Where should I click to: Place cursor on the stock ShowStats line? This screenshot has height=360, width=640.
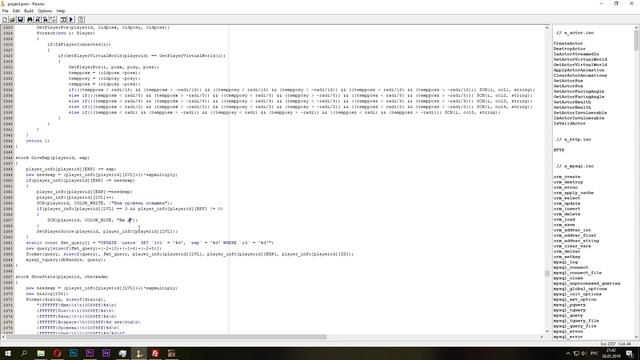[x=62, y=277]
